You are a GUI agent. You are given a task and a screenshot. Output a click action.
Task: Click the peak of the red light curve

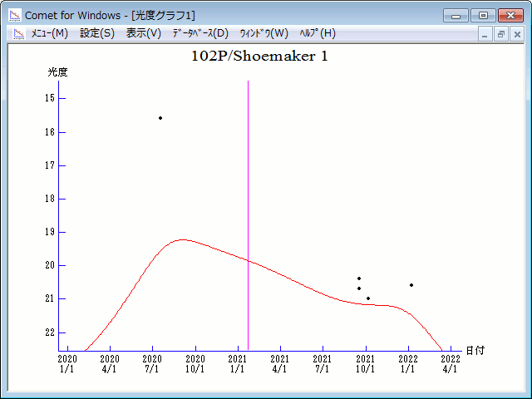[x=182, y=239]
